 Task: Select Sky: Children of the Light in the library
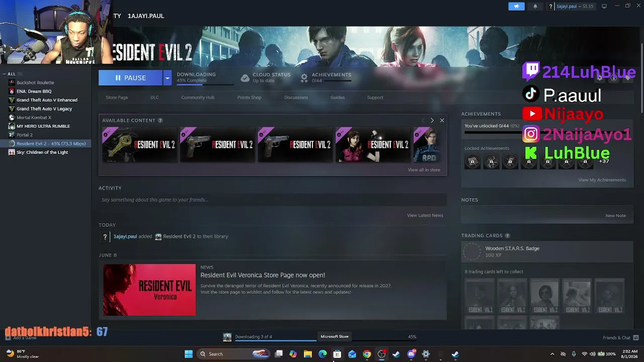(x=42, y=152)
